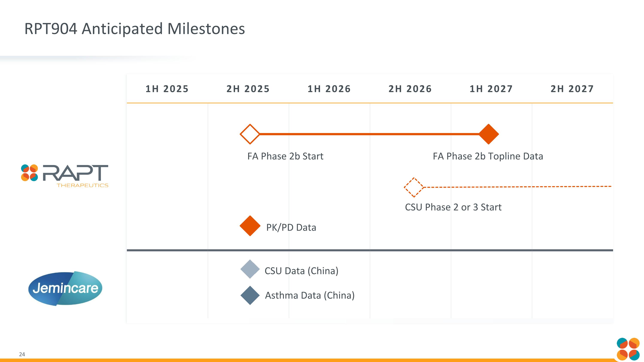Select the 2H 2026 column header
Image resolution: width=644 pixels, height=362 pixels.
[x=410, y=89]
